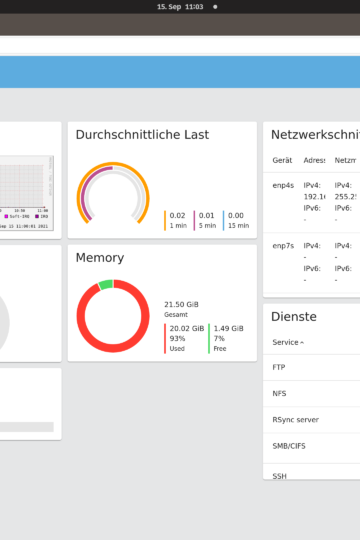Click the load average gauge chart
Viewport: 360px width, 540px height.
113,193
